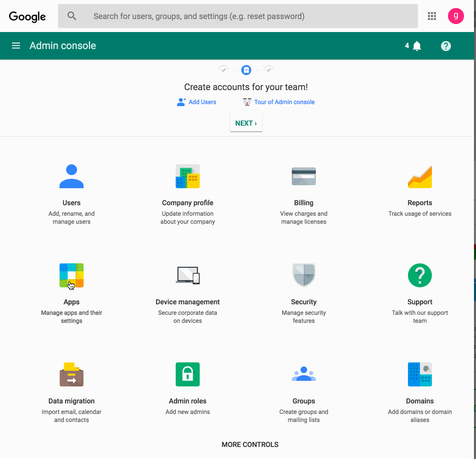Expand MORE CONTROLS at the bottom
476x459 pixels.
tap(250, 444)
